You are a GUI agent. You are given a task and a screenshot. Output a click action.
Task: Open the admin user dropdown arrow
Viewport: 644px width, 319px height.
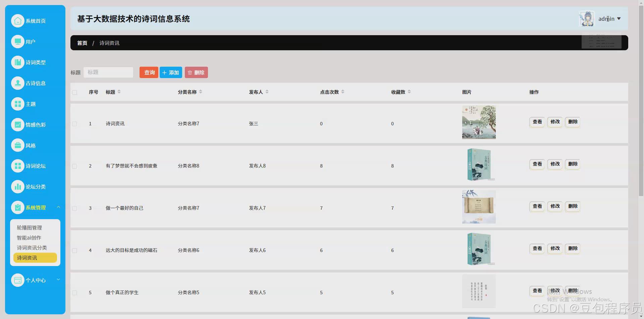pyautogui.click(x=619, y=19)
